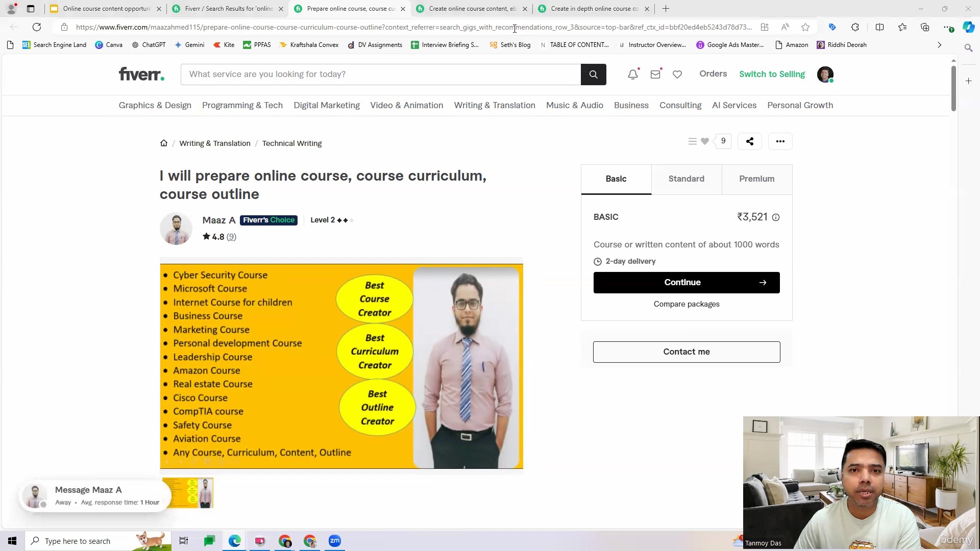
Task: Open the three-dot more options menu
Action: 780,141
